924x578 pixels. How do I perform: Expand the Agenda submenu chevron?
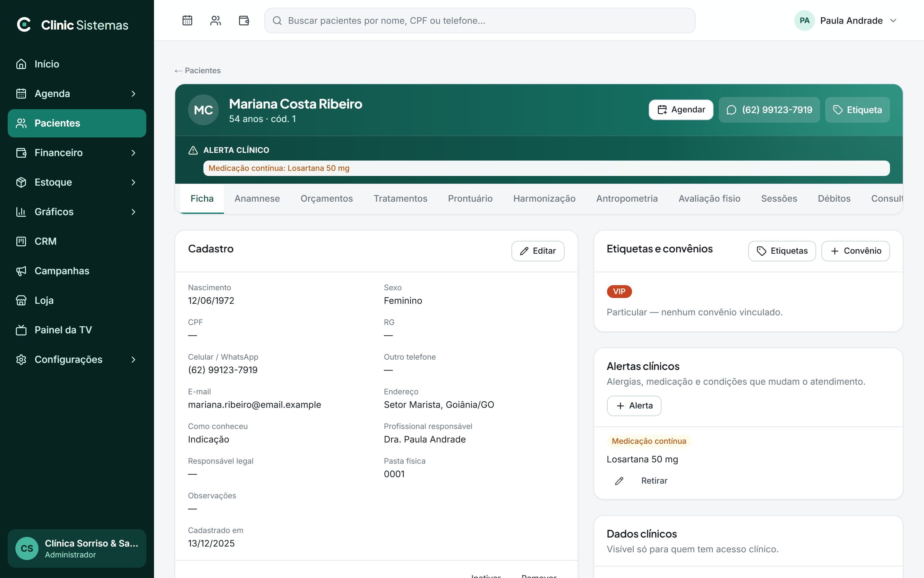[x=133, y=94]
